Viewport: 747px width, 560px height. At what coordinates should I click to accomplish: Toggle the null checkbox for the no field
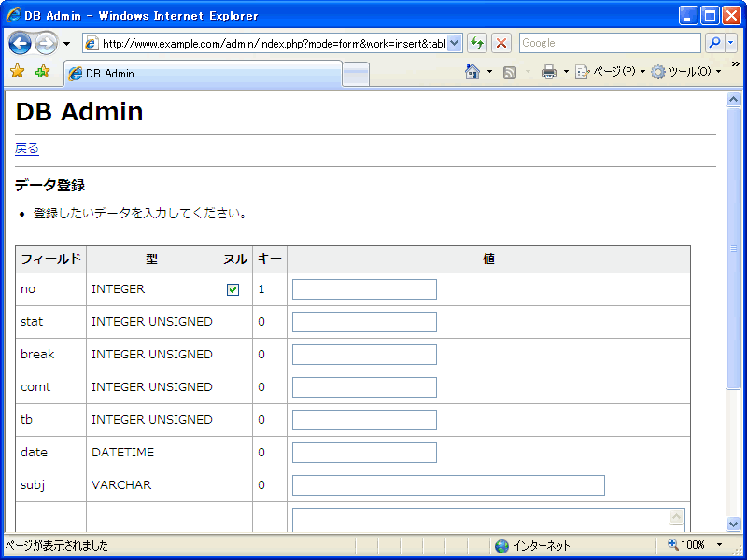[233, 289]
